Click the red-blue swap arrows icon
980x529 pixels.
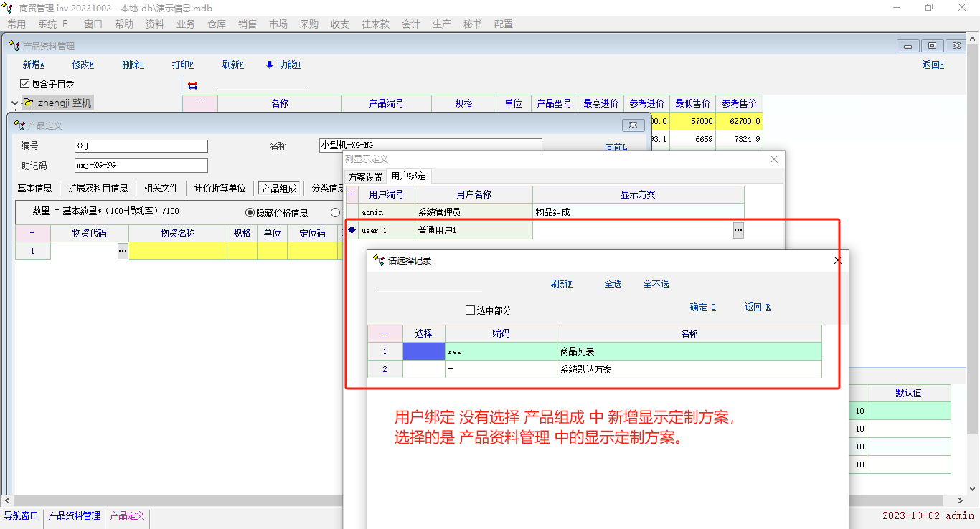click(192, 85)
